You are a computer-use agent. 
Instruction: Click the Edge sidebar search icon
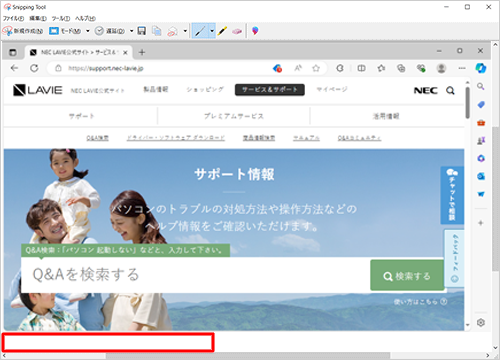[x=481, y=87]
